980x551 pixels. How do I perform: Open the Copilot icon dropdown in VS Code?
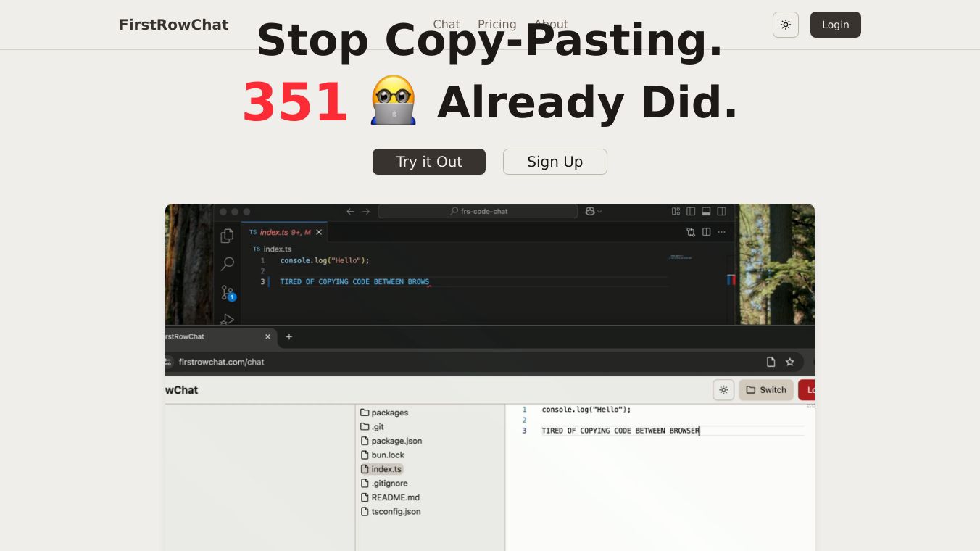594,212
